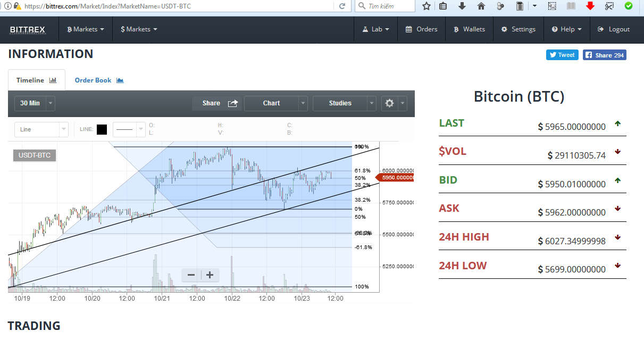644x339 pixels.
Task: Click the 24H HIGH value 6027.34999998
Action: pos(572,241)
